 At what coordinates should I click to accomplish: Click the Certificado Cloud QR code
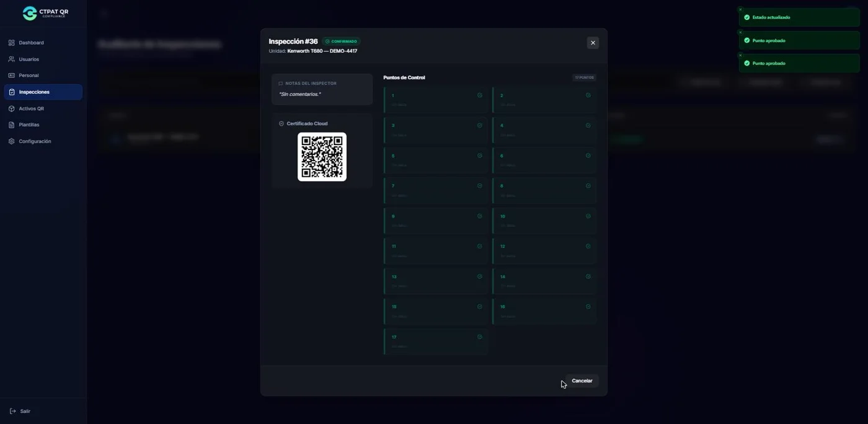(x=322, y=157)
